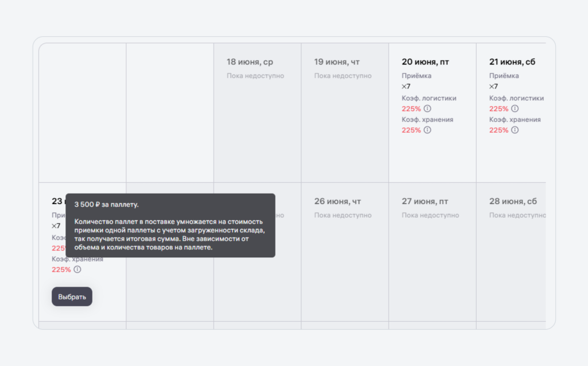Click the 28 июня, сб date heading

tap(513, 202)
